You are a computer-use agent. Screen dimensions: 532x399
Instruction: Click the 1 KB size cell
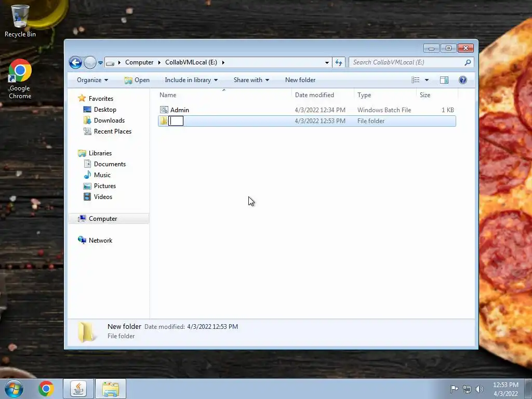point(447,110)
